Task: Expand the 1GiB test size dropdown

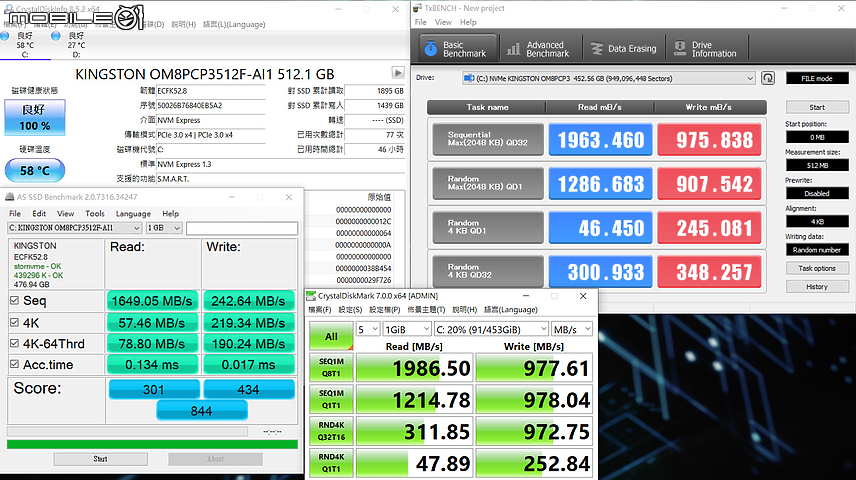Action: tap(426, 329)
